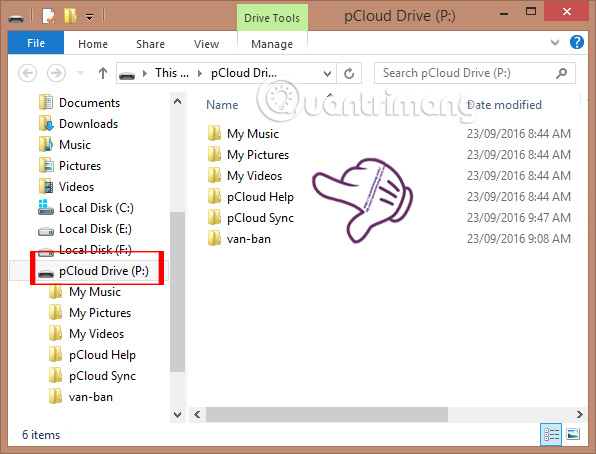
Task: Expand the arrow before 'pCloud Dri...' breadcrumb
Action: [200, 73]
